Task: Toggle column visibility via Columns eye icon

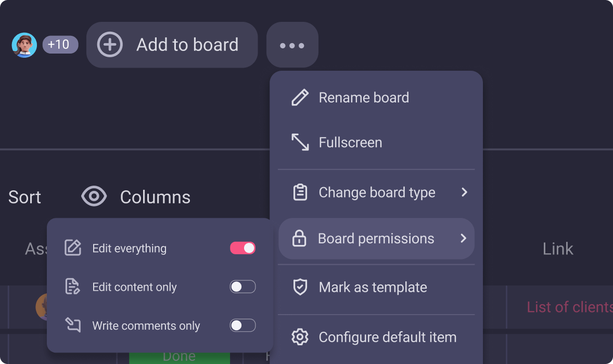Action: click(x=94, y=197)
